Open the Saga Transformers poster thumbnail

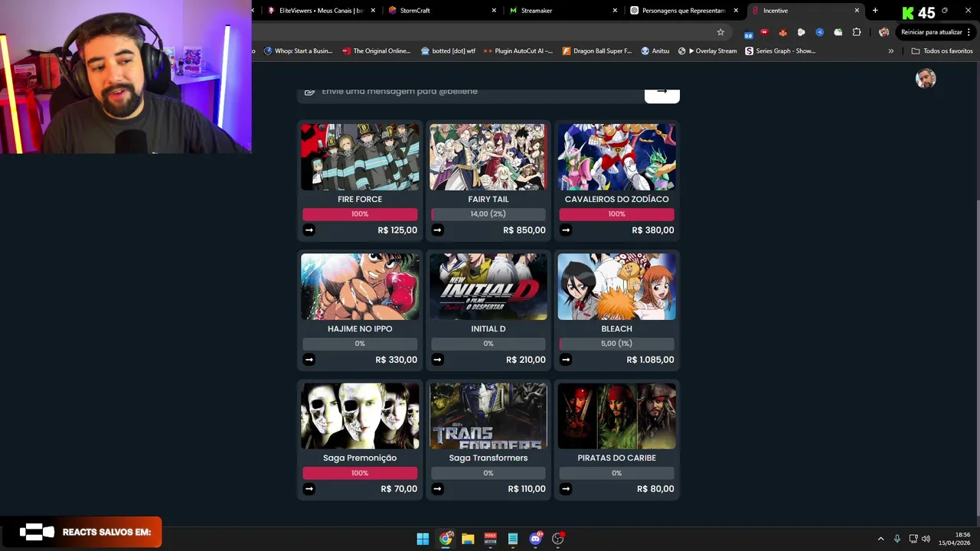(x=488, y=416)
